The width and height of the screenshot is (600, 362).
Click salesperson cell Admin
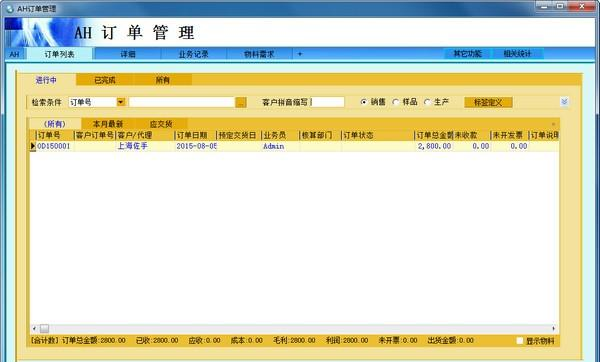(x=280, y=146)
